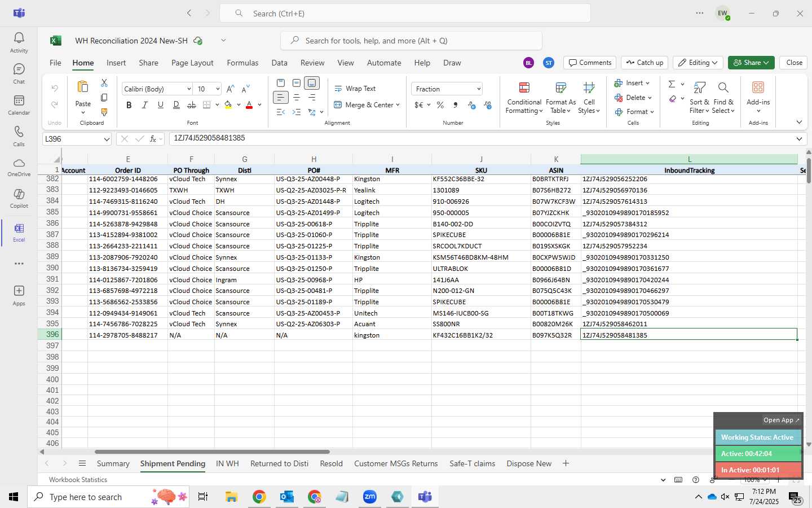This screenshot has height=508, width=812.
Task: Apply the yellow fill color bucket
Action: [228, 105]
